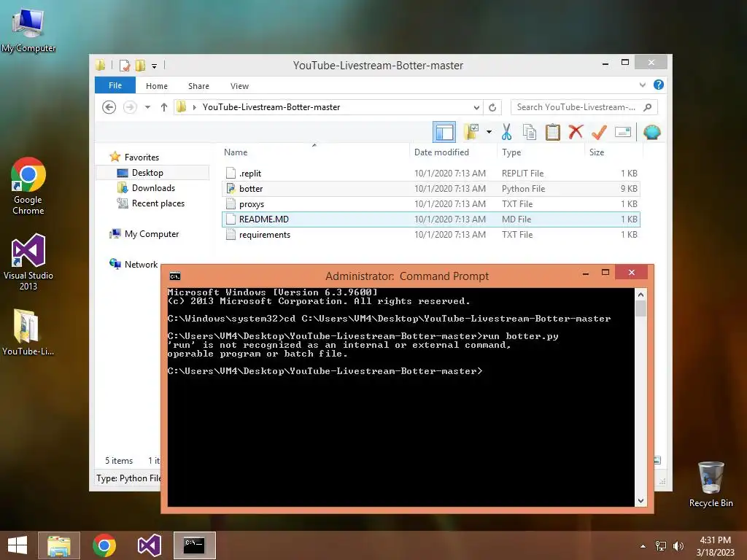747x560 pixels.
Task: Click Visual Studio icon in taskbar
Action: pyautogui.click(x=149, y=545)
